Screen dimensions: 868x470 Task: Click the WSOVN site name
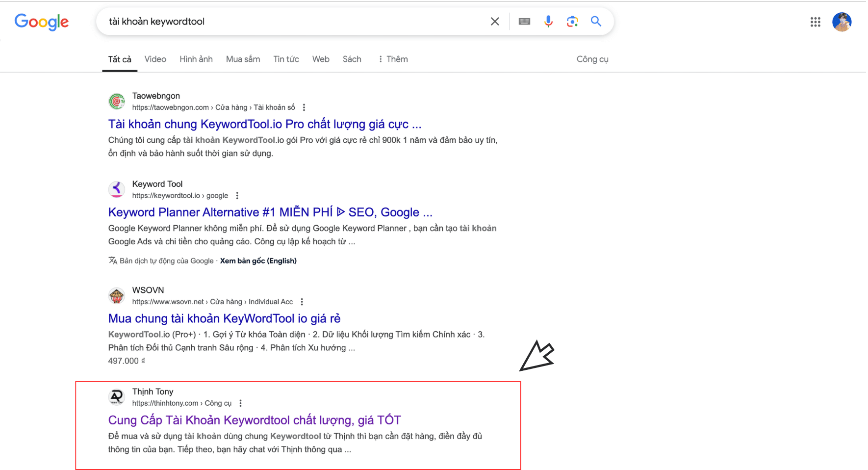tap(148, 290)
